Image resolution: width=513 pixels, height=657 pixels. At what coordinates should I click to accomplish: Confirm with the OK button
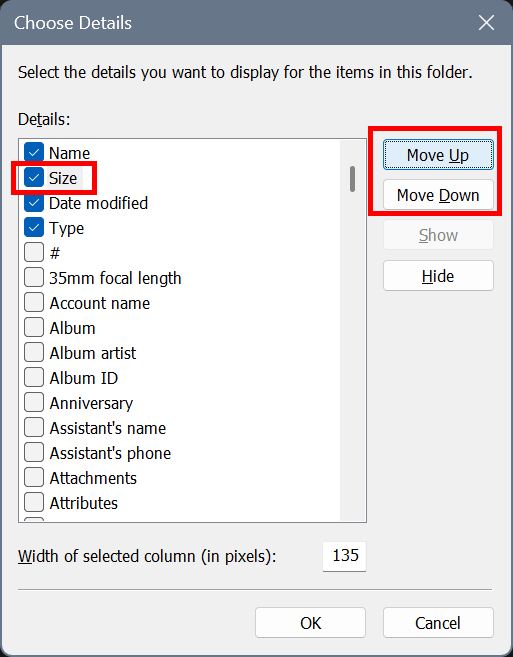tap(311, 623)
